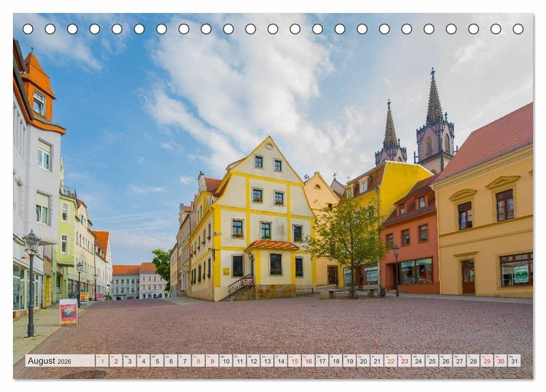Screen dimensions: 546x392
Task: Pick day 15 on the calendar strip
Action: pos(294,361)
